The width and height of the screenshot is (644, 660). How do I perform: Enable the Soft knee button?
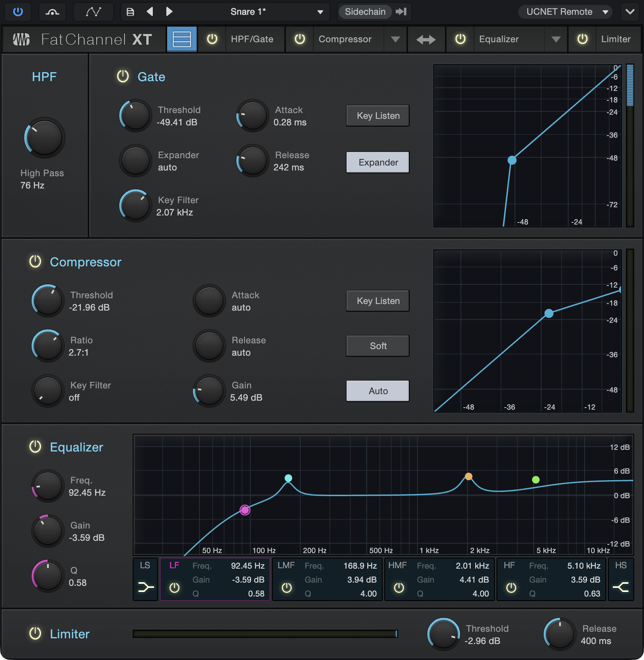coord(378,346)
